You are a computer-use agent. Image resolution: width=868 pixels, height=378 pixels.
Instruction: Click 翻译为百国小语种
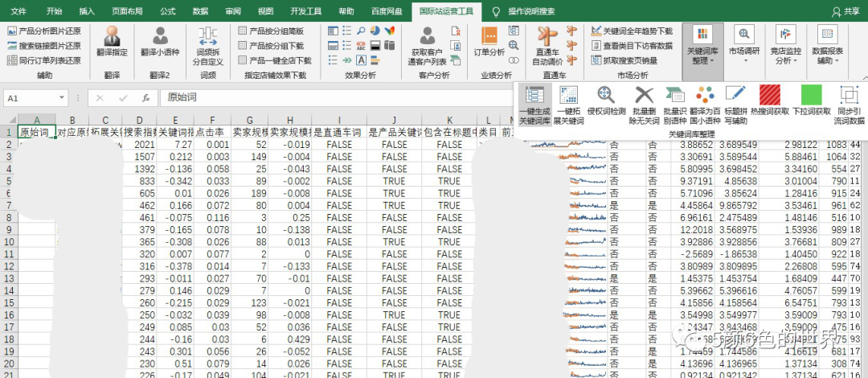706,105
